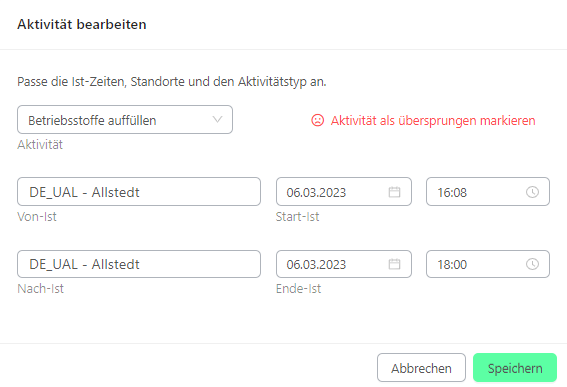Open the calendar icon in the Start-Ist date

tap(394, 192)
